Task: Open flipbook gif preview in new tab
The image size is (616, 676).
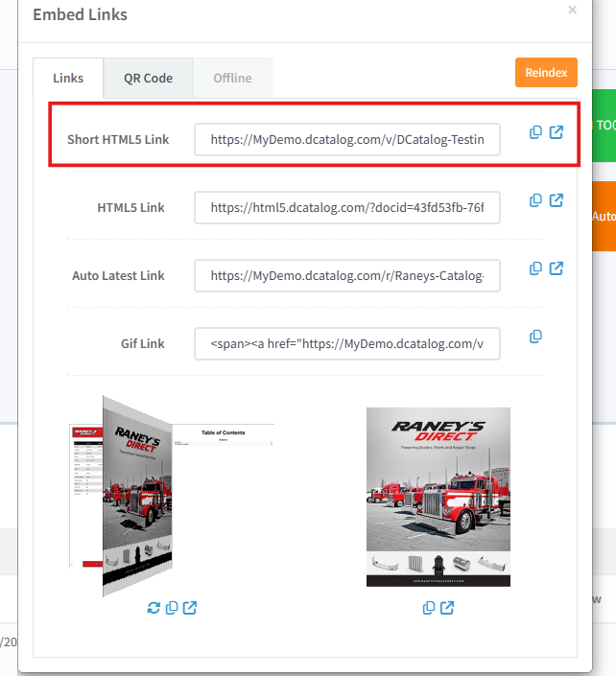Action: [190, 608]
